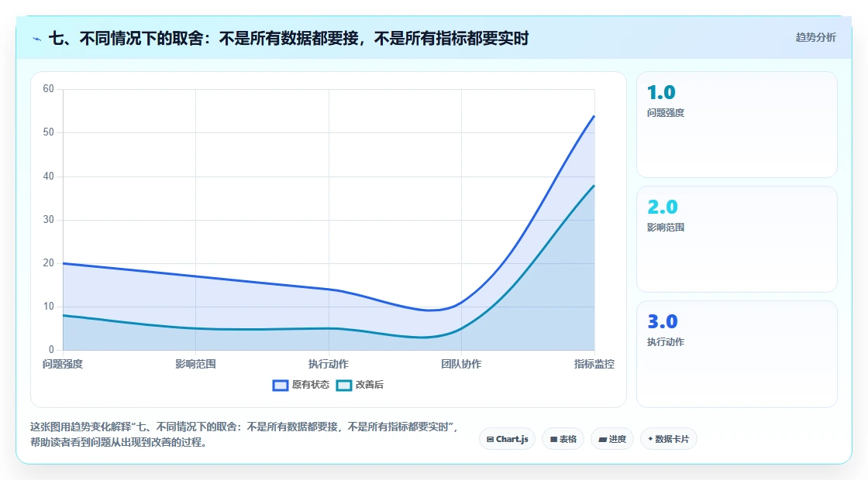Click the lightning icon beside the title
Viewport: 868px width, 480px height.
point(37,39)
